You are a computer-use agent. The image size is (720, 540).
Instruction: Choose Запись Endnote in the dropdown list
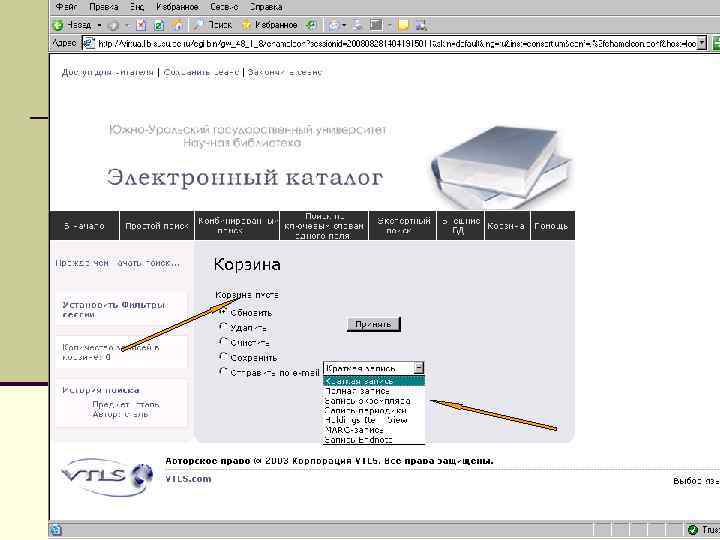pos(374,439)
